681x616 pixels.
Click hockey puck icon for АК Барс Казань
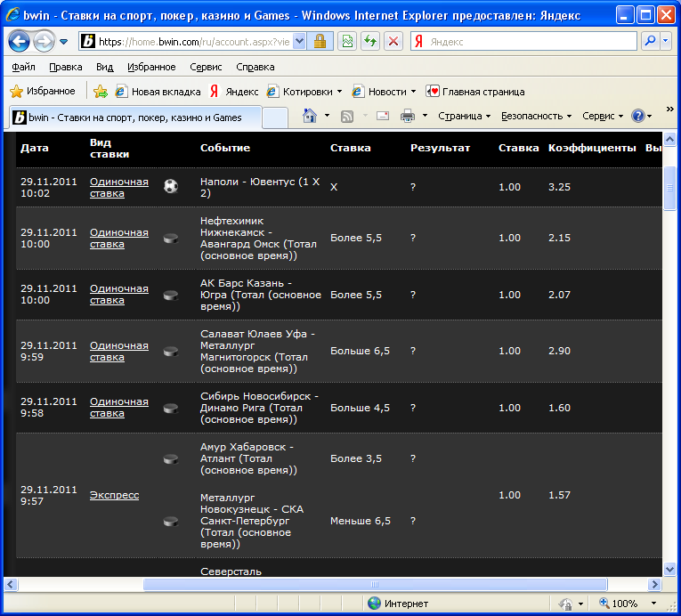pos(171,296)
